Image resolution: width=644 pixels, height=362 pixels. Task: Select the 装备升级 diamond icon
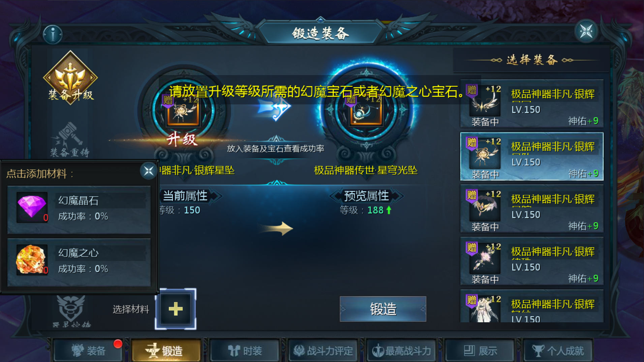click(x=70, y=77)
